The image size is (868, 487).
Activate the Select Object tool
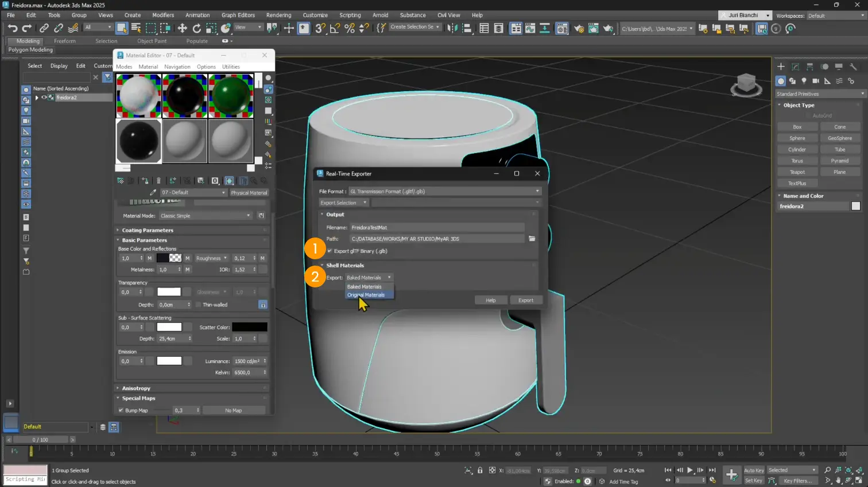pos(122,28)
